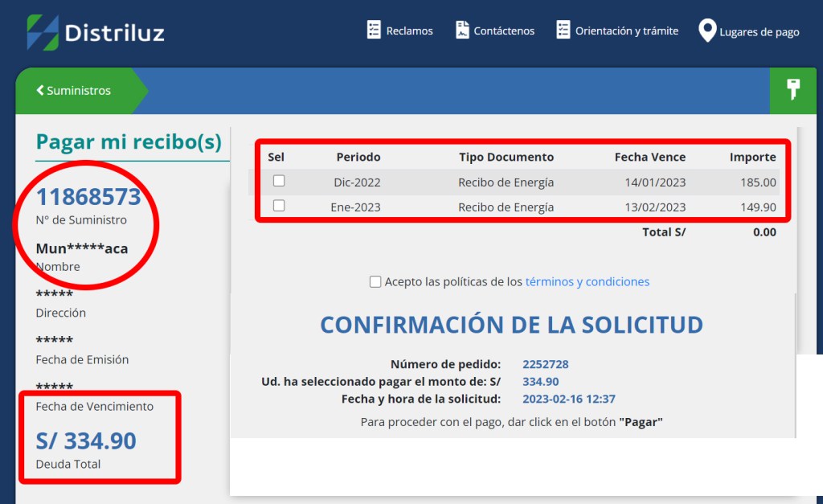The image size is (823, 504).
Task: Open the Contáctenos menu label
Action: click(504, 31)
